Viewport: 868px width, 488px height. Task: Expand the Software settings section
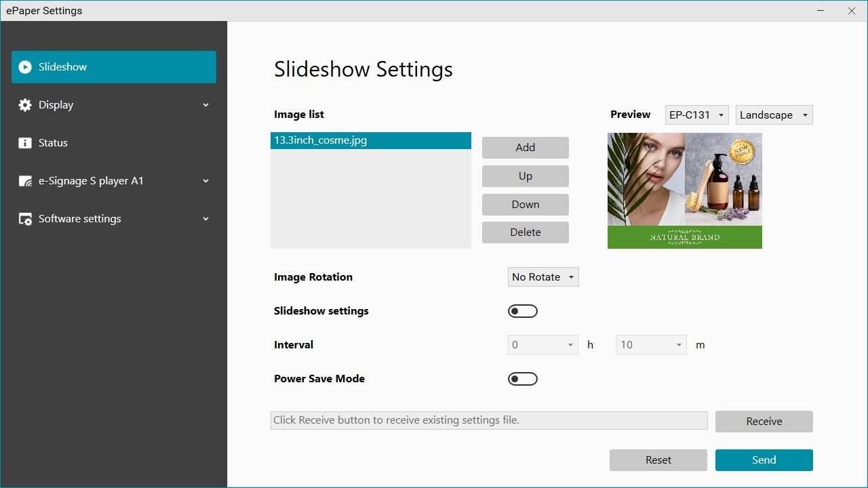pyautogui.click(x=205, y=218)
